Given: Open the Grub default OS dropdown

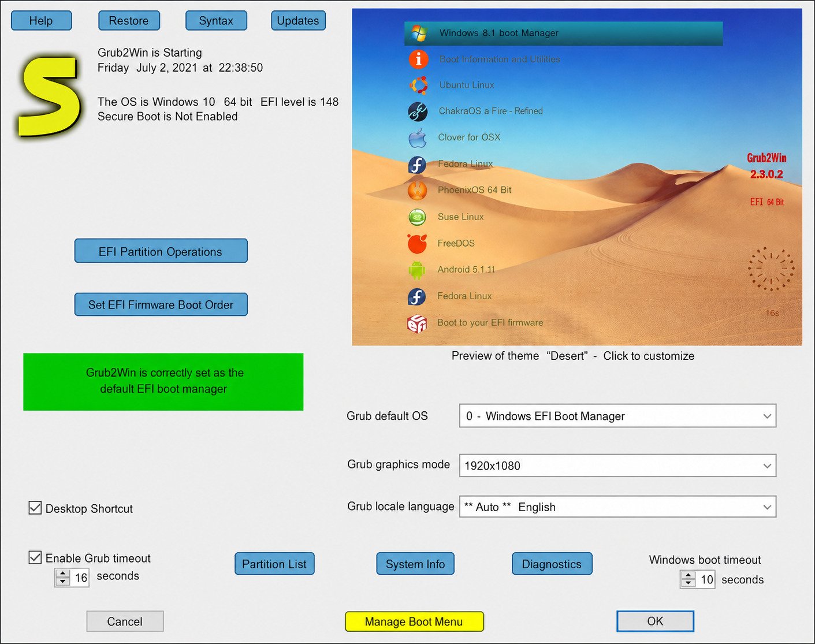Looking at the screenshot, I should coord(617,416).
